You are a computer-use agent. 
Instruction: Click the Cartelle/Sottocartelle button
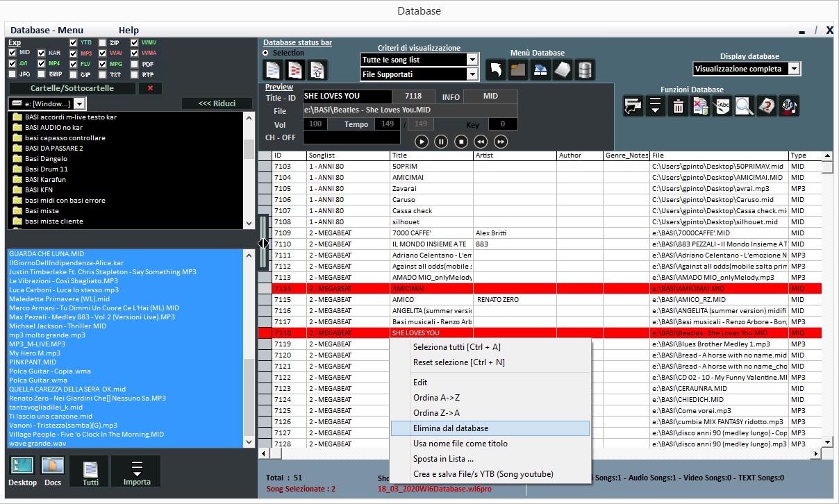point(71,88)
